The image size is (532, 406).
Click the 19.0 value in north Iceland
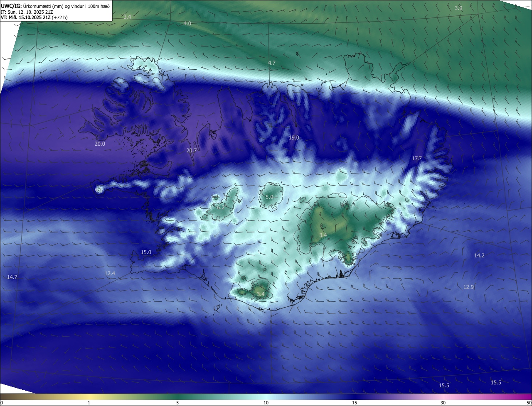tap(294, 137)
